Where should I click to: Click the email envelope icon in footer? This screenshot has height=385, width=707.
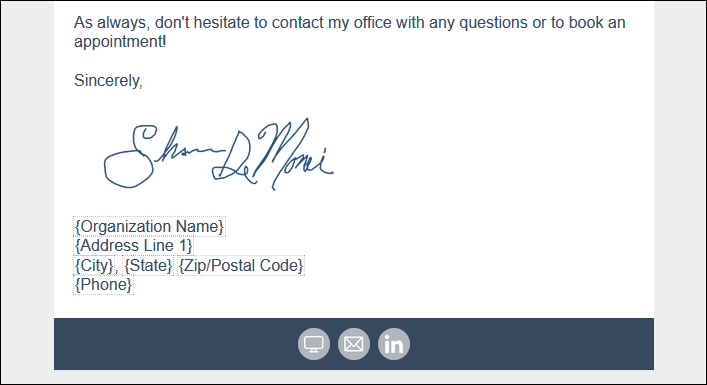(x=354, y=344)
